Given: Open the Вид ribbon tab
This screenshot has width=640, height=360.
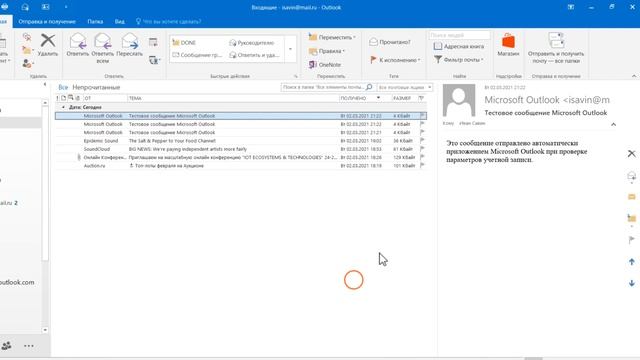Looking at the screenshot, I should [120, 21].
